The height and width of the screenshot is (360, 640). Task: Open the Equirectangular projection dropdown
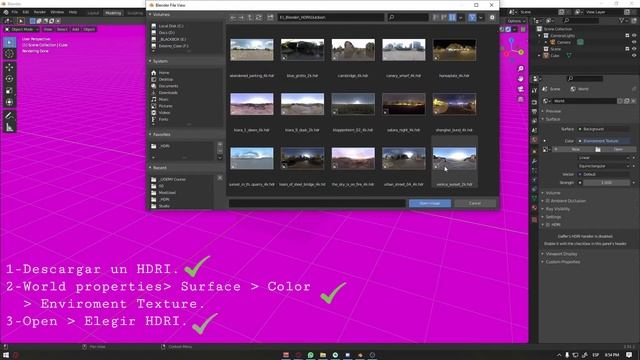(604, 166)
